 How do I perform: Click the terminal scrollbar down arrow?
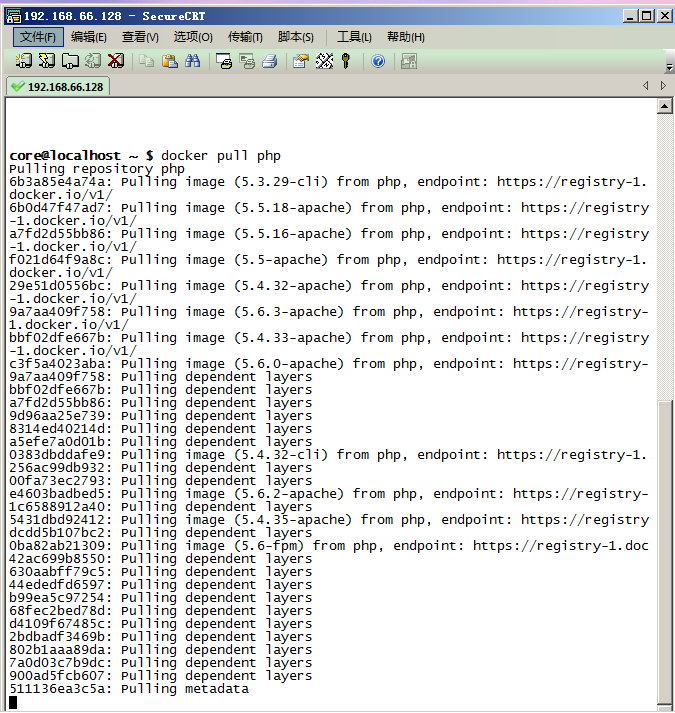coord(665,702)
